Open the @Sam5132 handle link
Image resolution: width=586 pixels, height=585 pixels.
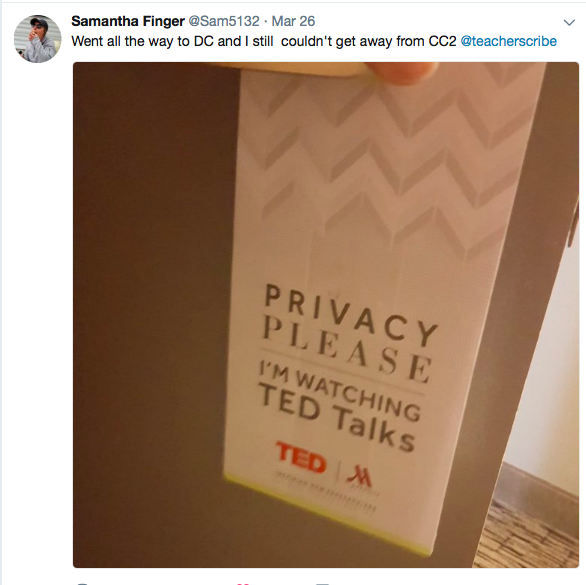224,21
